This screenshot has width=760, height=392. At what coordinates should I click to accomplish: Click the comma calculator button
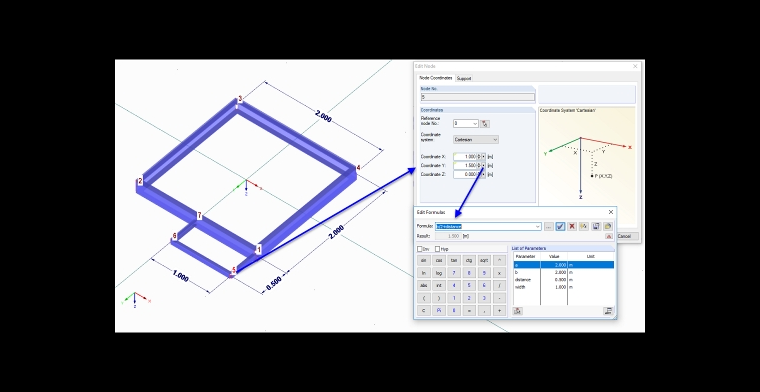click(x=484, y=311)
